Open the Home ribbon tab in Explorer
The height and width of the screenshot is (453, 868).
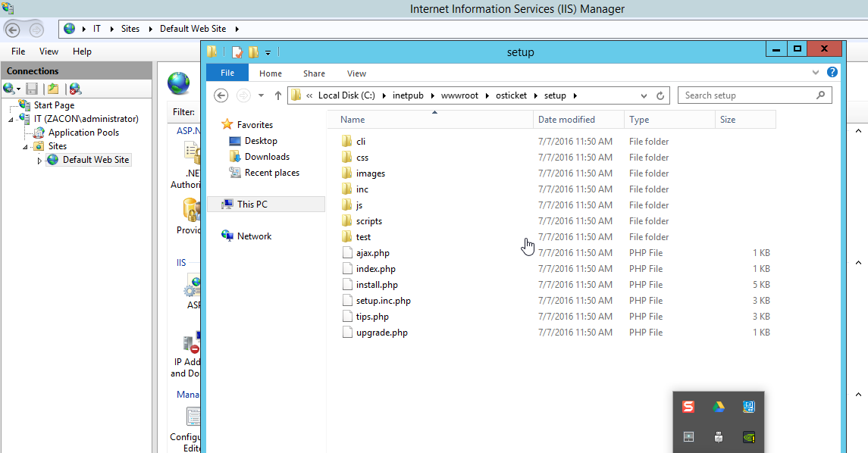click(270, 73)
